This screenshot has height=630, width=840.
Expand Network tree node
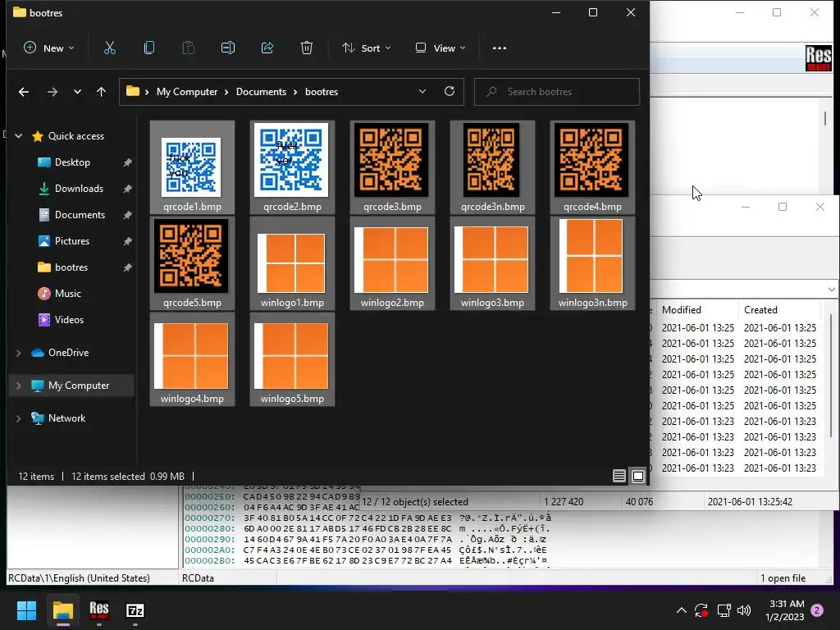pos(19,418)
